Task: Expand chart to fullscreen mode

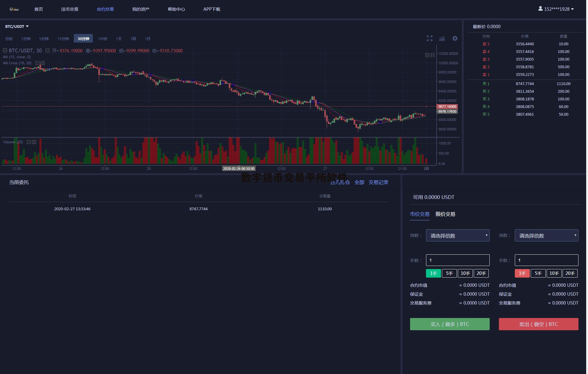Action: coord(429,38)
